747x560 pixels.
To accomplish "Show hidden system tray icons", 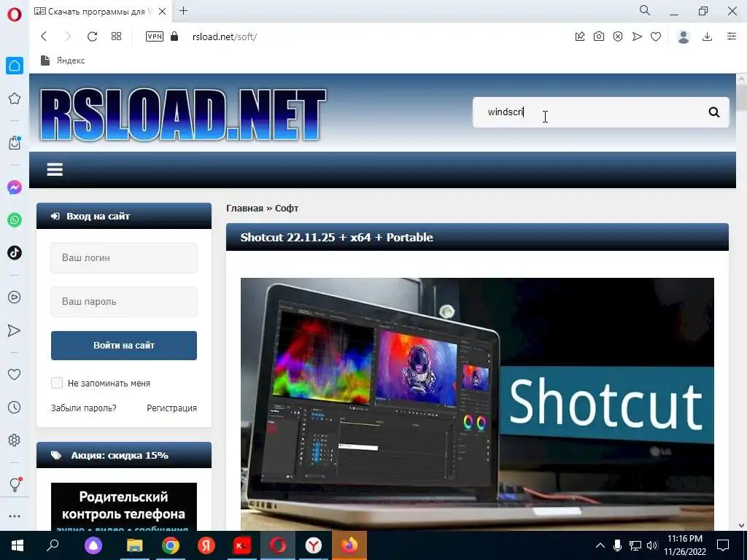I will tap(600, 545).
